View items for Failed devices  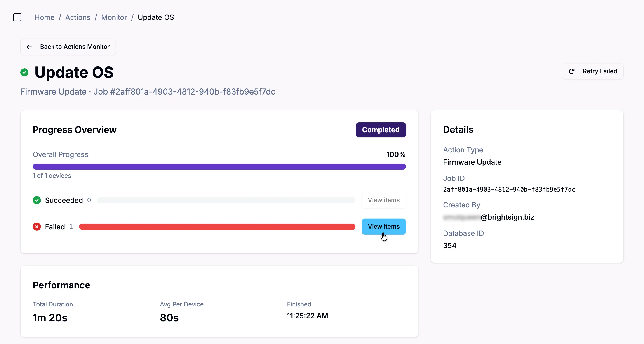click(x=383, y=227)
